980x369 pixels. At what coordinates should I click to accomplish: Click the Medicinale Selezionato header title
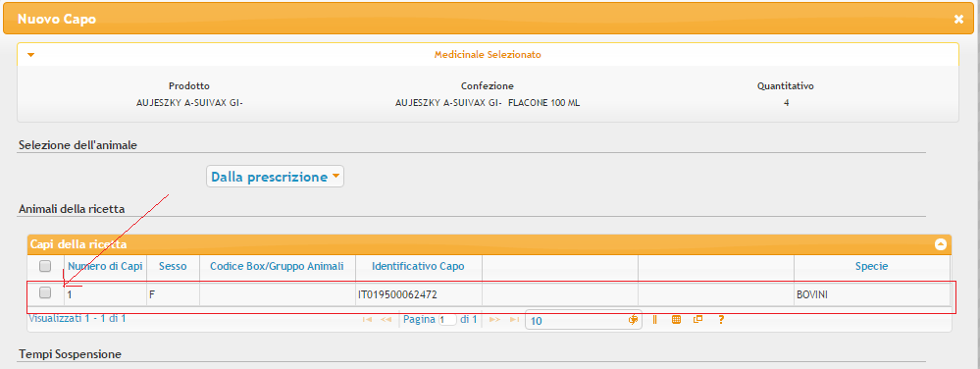[x=488, y=55]
